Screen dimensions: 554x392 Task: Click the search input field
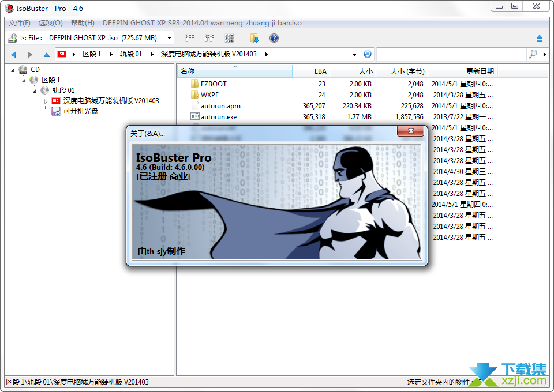(x=451, y=54)
